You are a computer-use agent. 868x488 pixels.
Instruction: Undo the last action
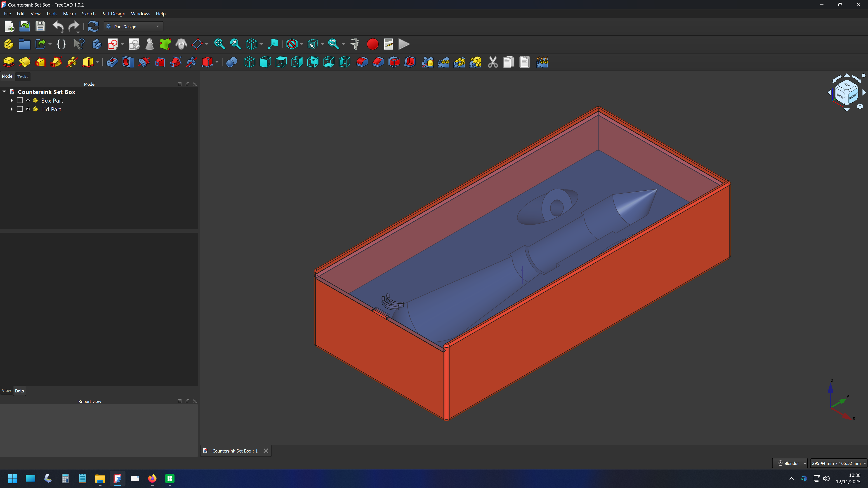coord(58,26)
